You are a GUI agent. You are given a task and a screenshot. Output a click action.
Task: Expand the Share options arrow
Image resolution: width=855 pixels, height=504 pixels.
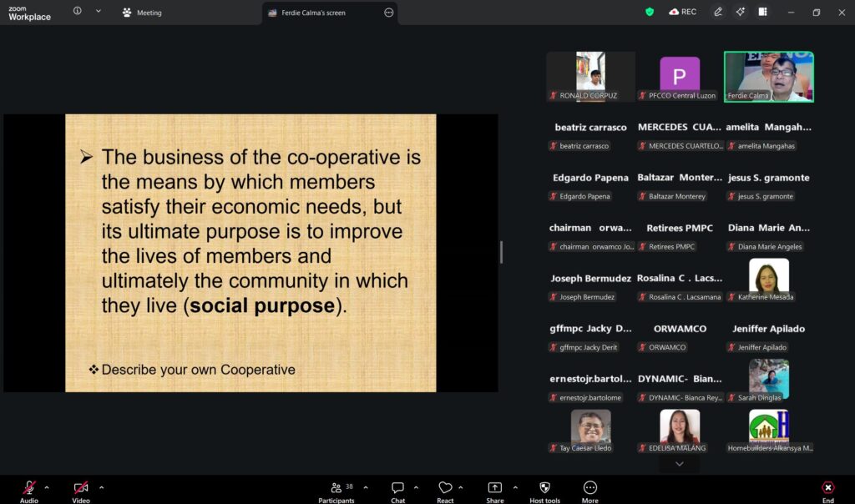tap(515, 487)
